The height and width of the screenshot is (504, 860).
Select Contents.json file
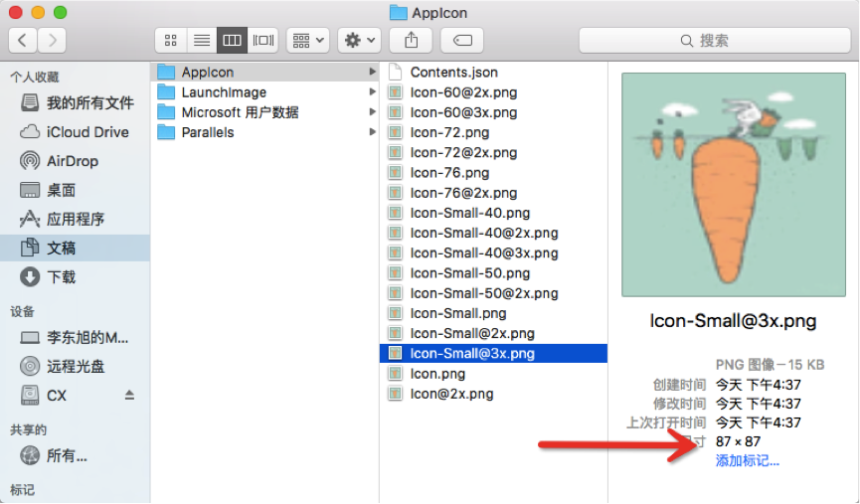pos(493,72)
